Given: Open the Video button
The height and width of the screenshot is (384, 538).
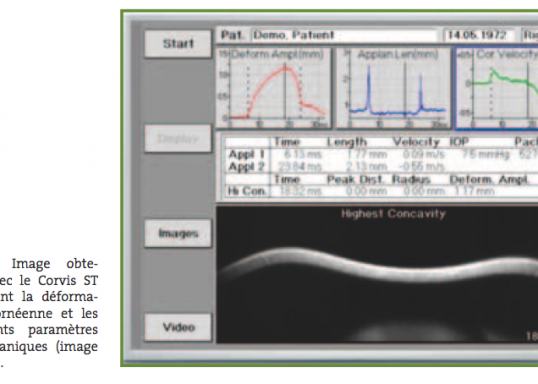Looking at the screenshot, I should coord(178,327).
